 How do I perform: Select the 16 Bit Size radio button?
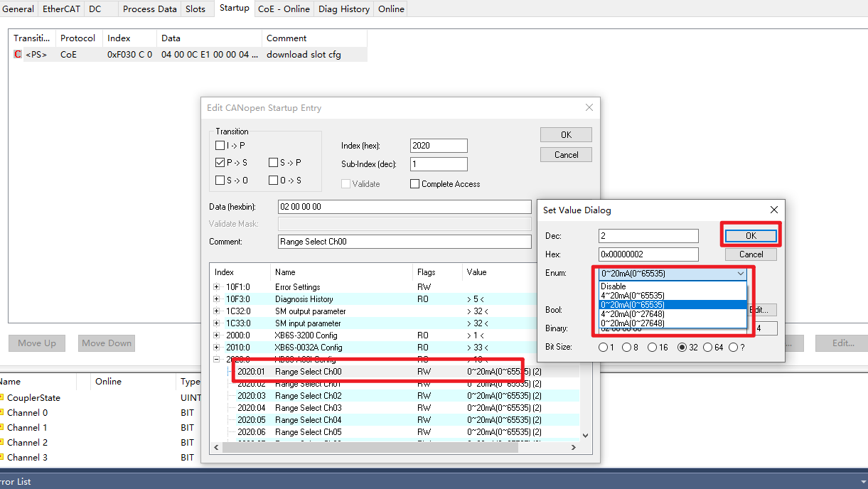(652, 348)
